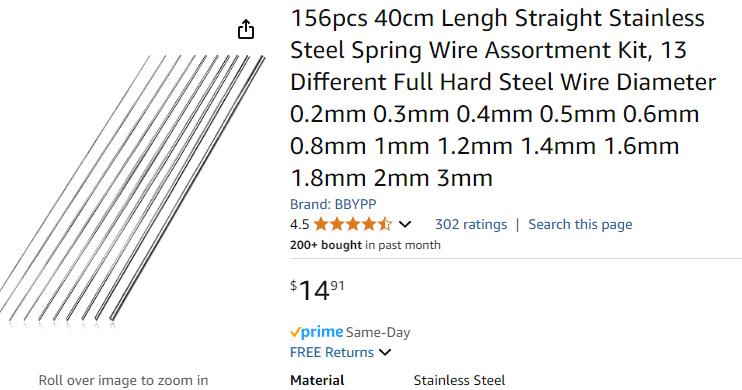This screenshot has height=390, width=742.
Task: Click the Stainless Steel material value
Action: (459, 381)
